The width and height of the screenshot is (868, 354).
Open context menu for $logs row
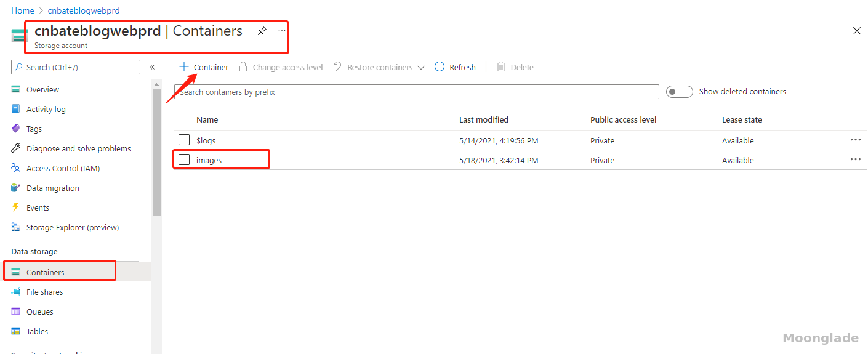tap(856, 140)
